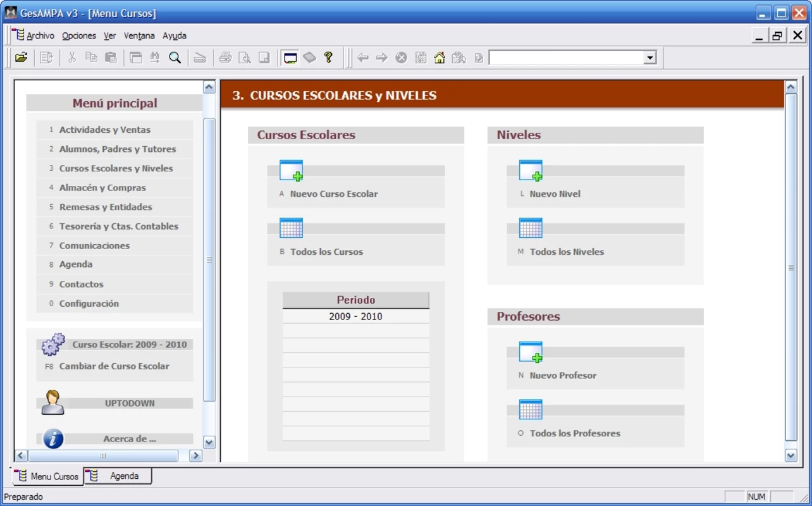The width and height of the screenshot is (812, 506).
Task: Open Todos los Profesores
Action: pyautogui.click(x=575, y=433)
